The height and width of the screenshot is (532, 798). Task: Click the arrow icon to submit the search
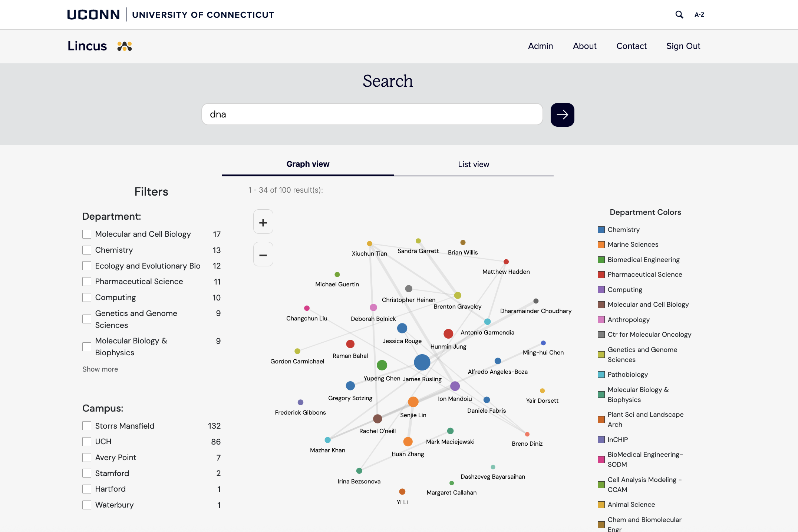click(x=562, y=114)
